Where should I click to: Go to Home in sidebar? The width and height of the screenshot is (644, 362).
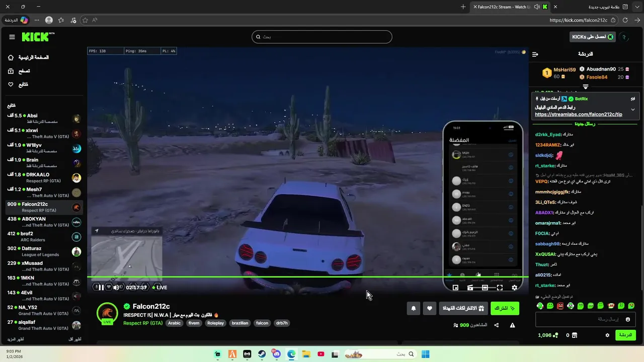click(x=28, y=57)
